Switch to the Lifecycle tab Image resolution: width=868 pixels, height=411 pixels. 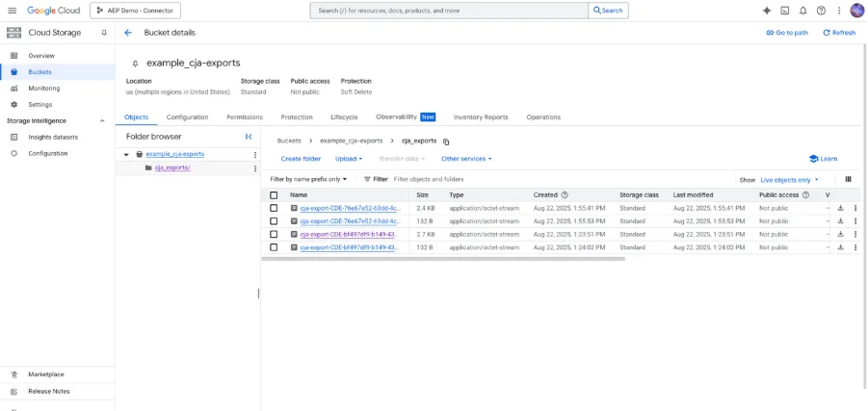click(344, 117)
